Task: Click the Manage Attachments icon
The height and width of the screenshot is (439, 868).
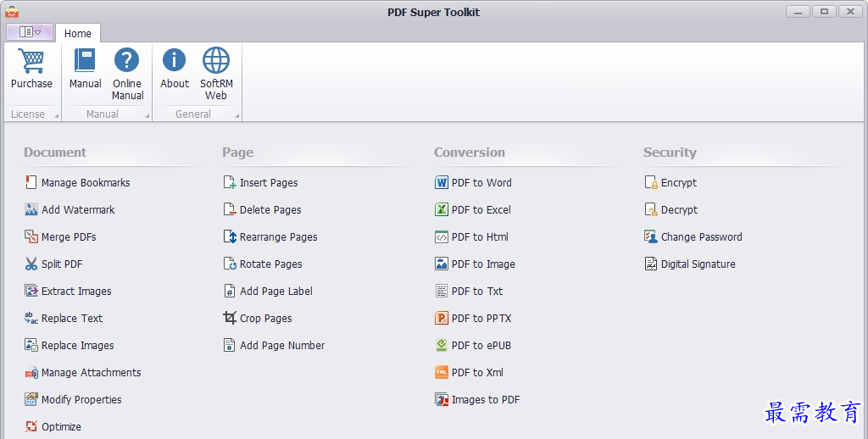Action: 31,372
